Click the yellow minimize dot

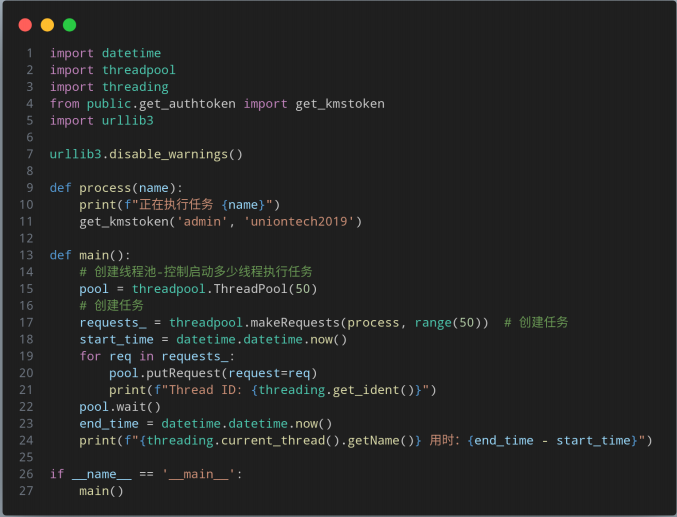point(47,25)
